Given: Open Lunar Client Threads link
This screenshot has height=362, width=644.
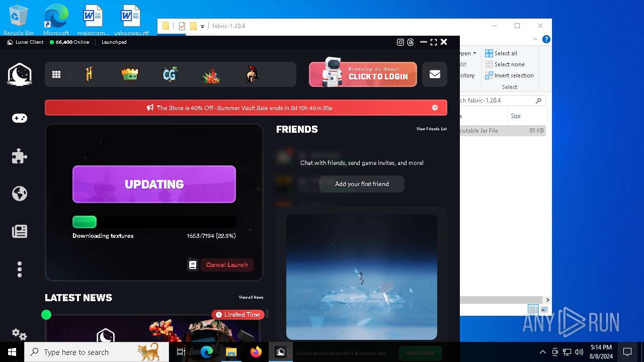Looking at the screenshot, I should 411,42.
